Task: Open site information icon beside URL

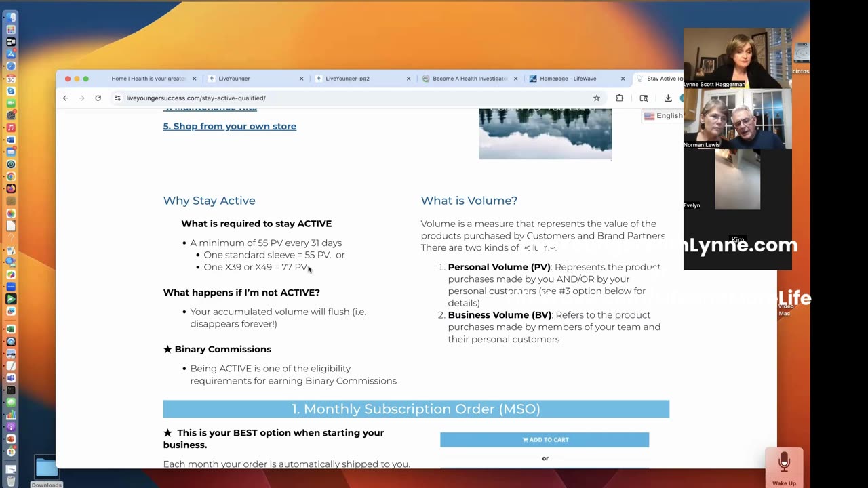Action: click(x=117, y=98)
